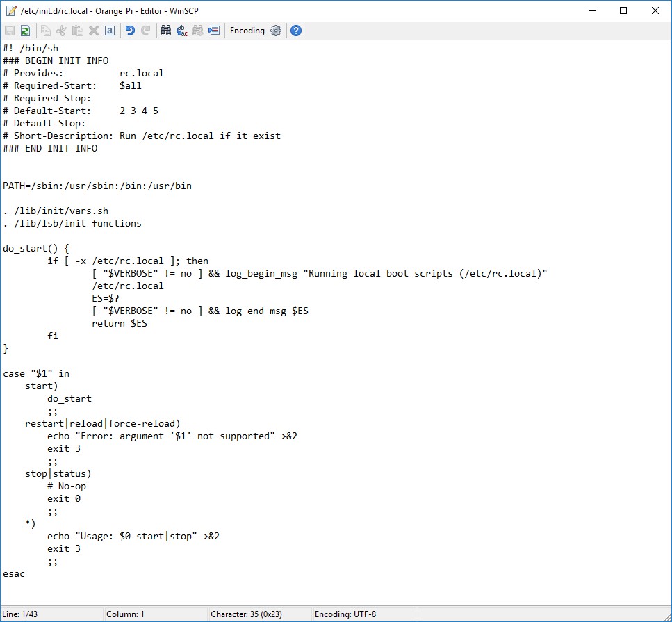Screen dimensions: 672x622
Task: Click the Select All icon
Action: 110,31
